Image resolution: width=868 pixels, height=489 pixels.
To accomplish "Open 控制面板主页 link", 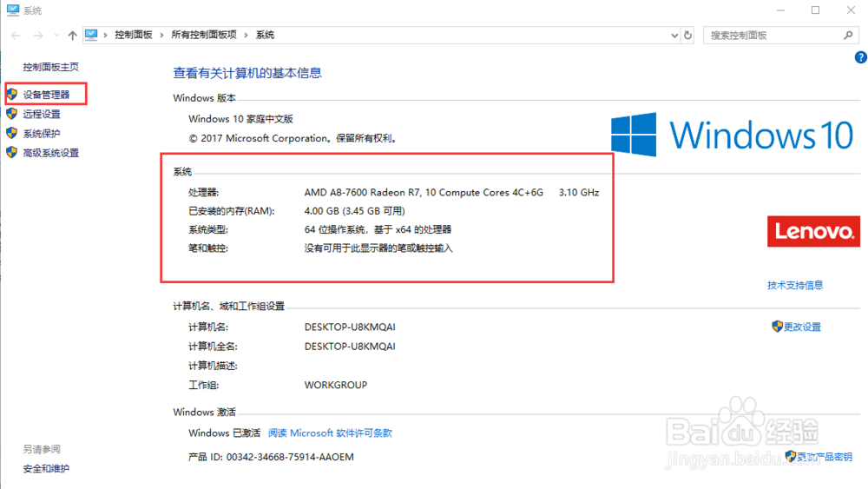I will (x=51, y=67).
